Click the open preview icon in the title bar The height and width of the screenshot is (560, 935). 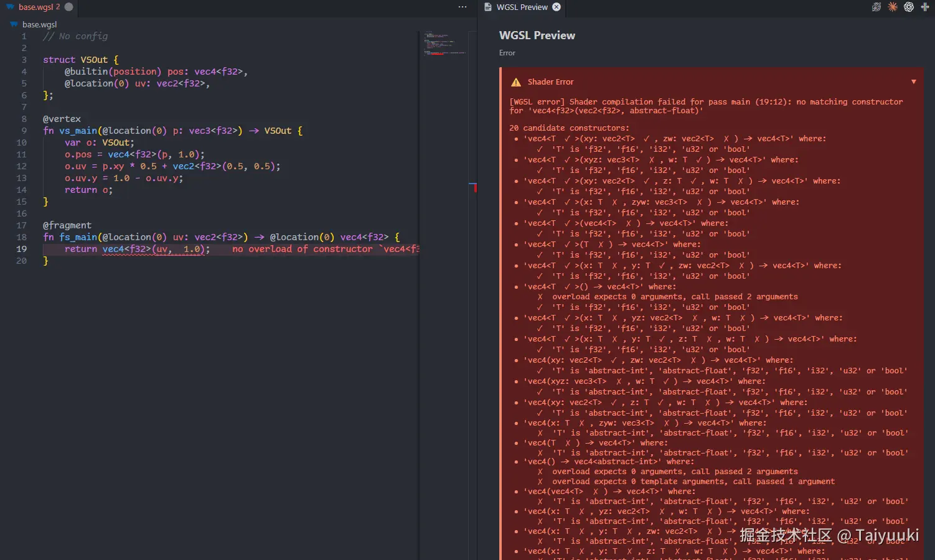pyautogui.click(x=876, y=7)
